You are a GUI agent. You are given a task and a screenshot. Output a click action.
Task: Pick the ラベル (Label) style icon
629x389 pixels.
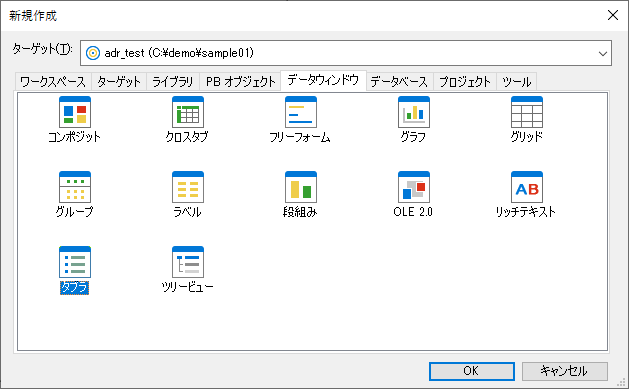[188, 187]
